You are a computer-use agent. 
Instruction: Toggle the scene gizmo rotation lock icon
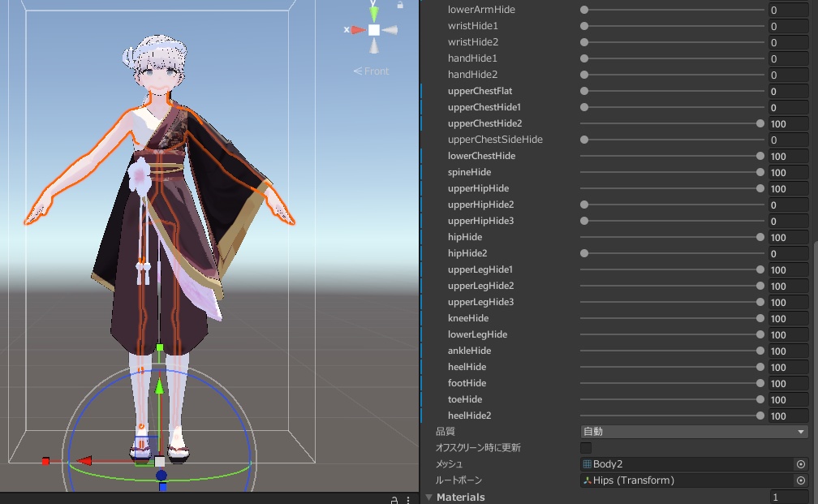point(399,5)
